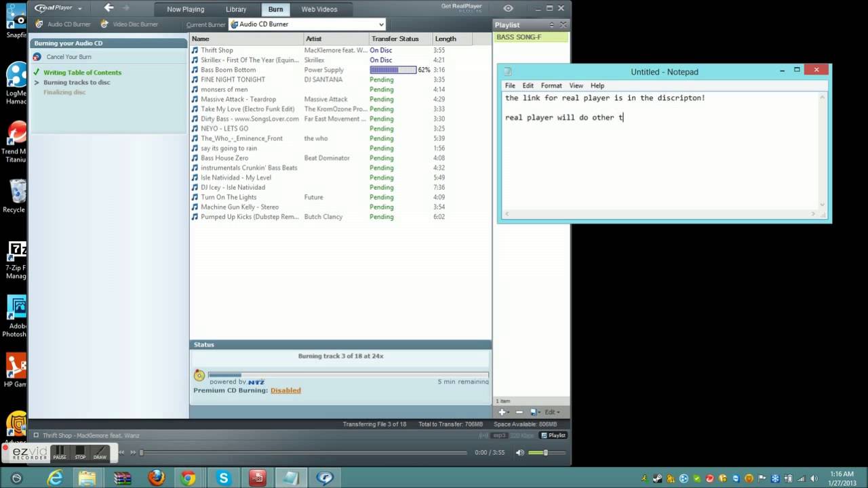Click inside the Notepad text area

pos(660,151)
